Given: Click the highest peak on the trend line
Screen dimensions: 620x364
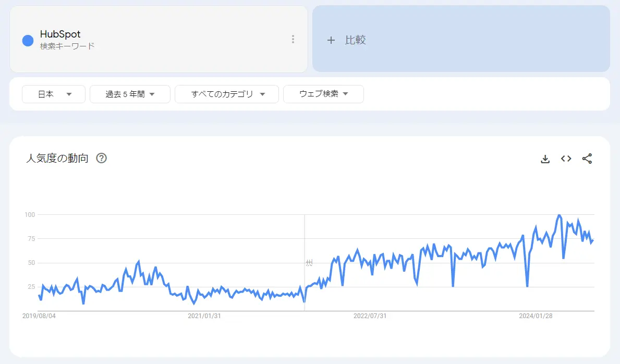Looking at the screenshot, I should tap(559, 215).
